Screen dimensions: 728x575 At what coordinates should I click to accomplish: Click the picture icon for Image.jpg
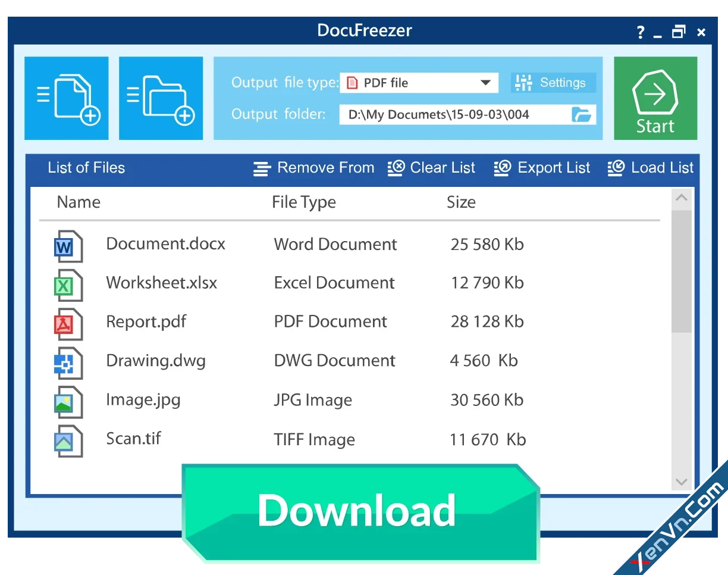tap(67, 402)
